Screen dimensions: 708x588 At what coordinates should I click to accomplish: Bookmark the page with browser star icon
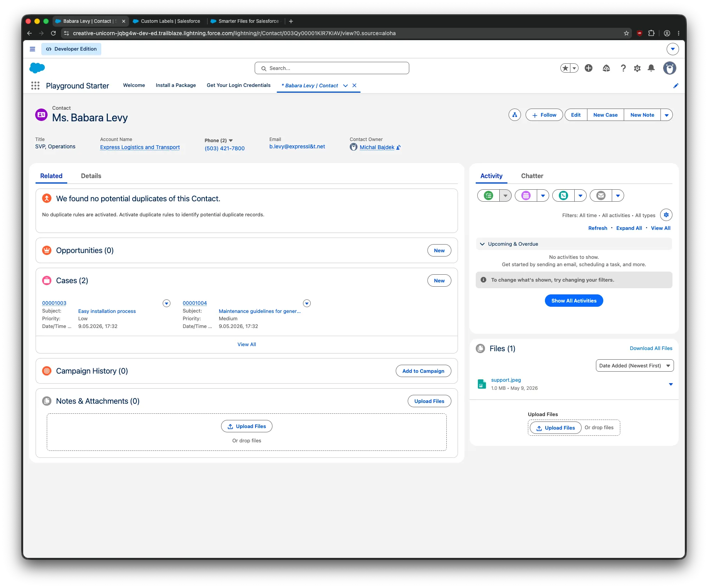coord(626,33)
